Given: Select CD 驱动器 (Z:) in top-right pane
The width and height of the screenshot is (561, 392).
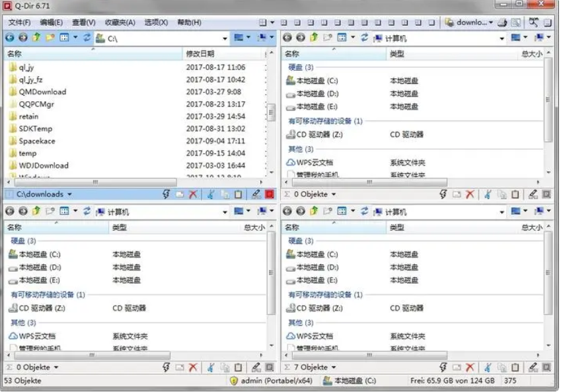Looking at the screenshot, I should (315, 135).
